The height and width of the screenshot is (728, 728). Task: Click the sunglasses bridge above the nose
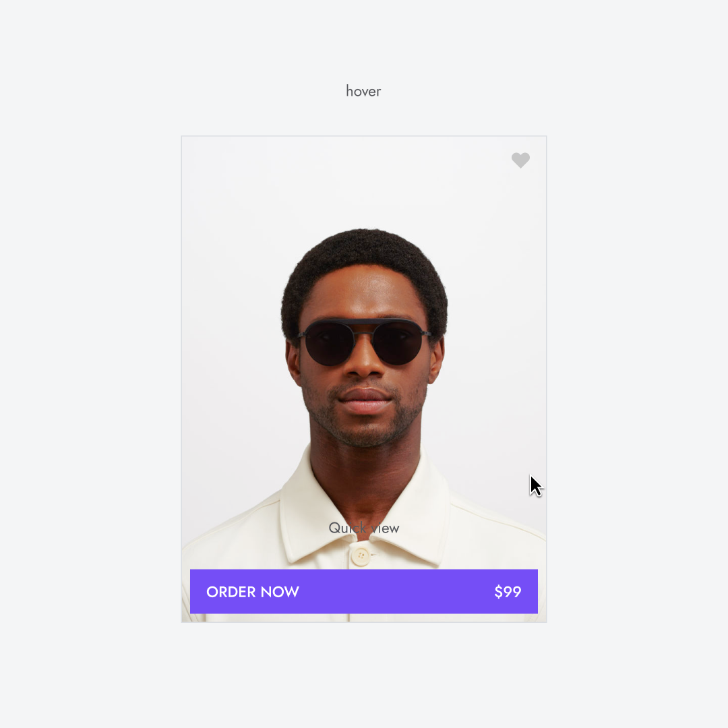tap(365, 332)
